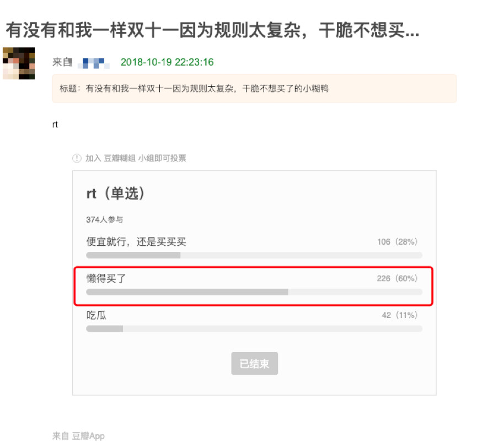Click the 28% progress bar for 便宜就行
The image size is (477, 448).
click(x=254, y=255)
